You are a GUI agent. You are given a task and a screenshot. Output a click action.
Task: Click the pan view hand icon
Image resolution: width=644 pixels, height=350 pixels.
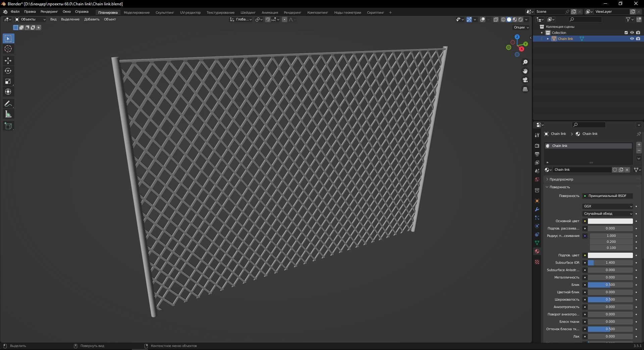click(525, 71)
